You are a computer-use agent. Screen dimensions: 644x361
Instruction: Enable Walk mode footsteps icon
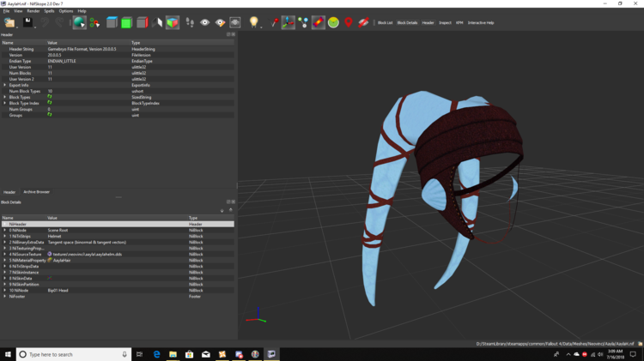190,22
